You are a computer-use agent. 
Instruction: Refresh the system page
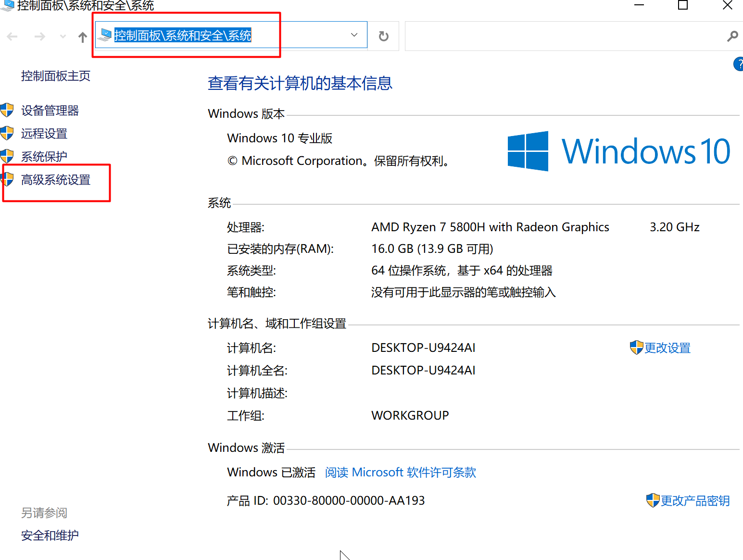383,36
